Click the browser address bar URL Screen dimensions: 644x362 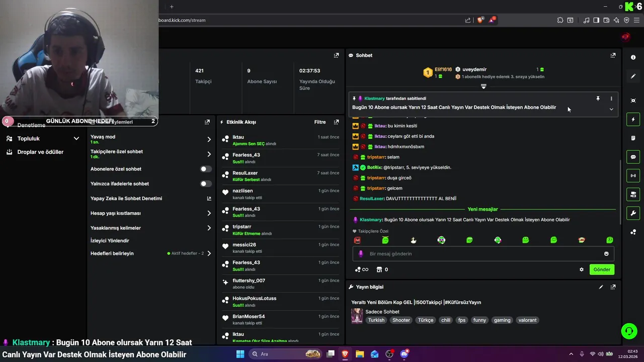click(182, 20)
